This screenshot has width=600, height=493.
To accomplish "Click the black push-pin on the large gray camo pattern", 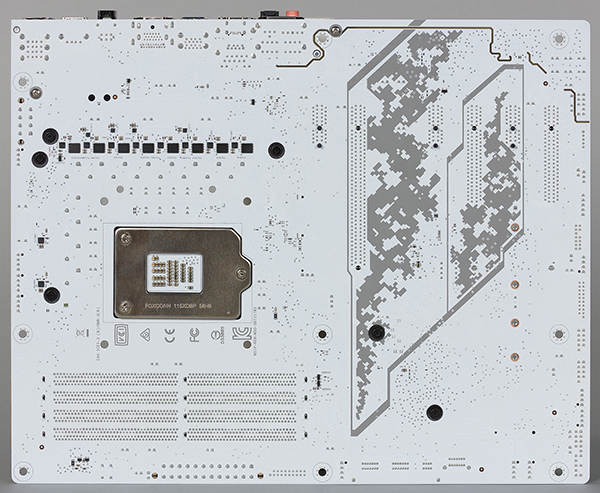I will [x=377, y=332].
